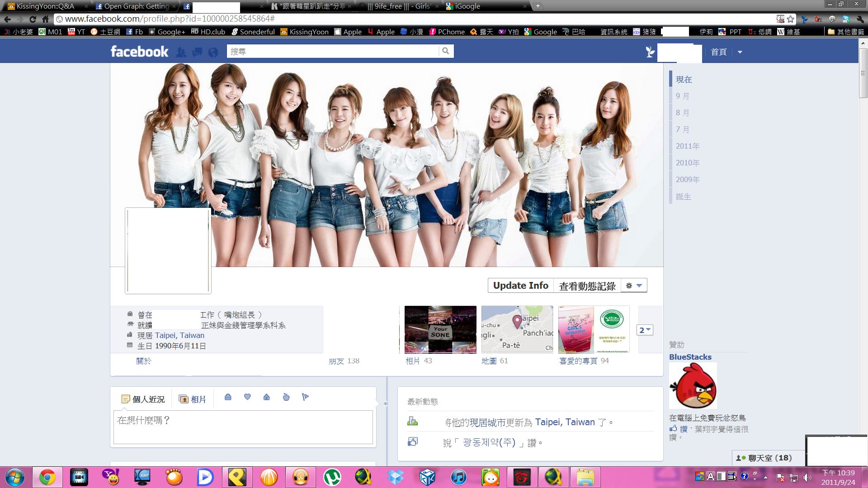Viewport: 868px width, 488px height.
Task: Expand the account arrow next to 首頁
Action: click(x=740, y=52)
